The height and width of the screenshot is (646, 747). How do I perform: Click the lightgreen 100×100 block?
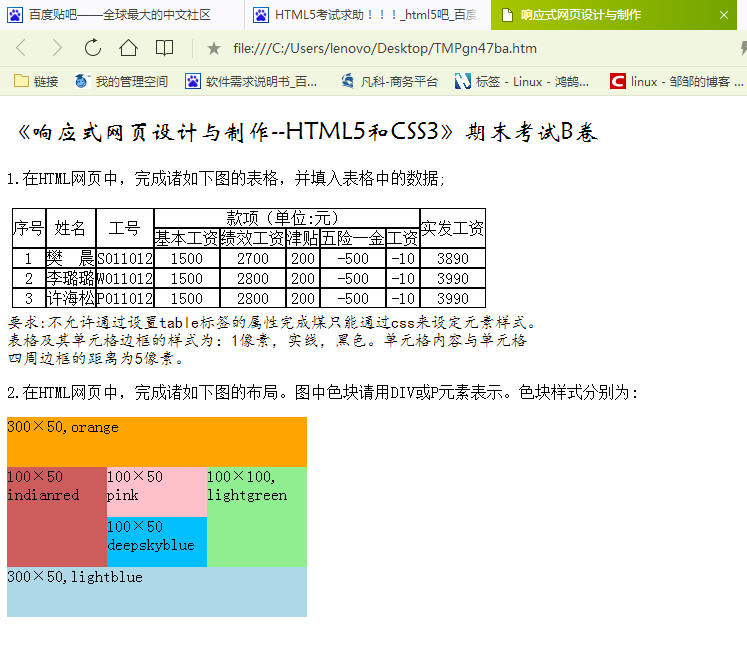click(257, 517)
